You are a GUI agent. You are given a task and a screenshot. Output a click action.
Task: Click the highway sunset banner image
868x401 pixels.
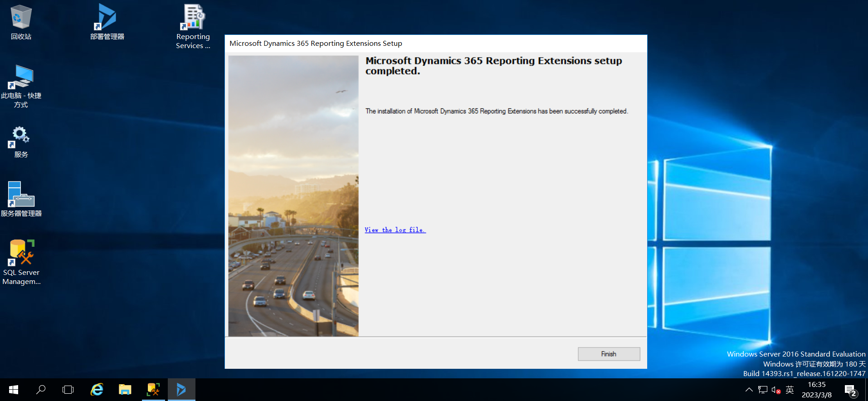coord(293,196)
